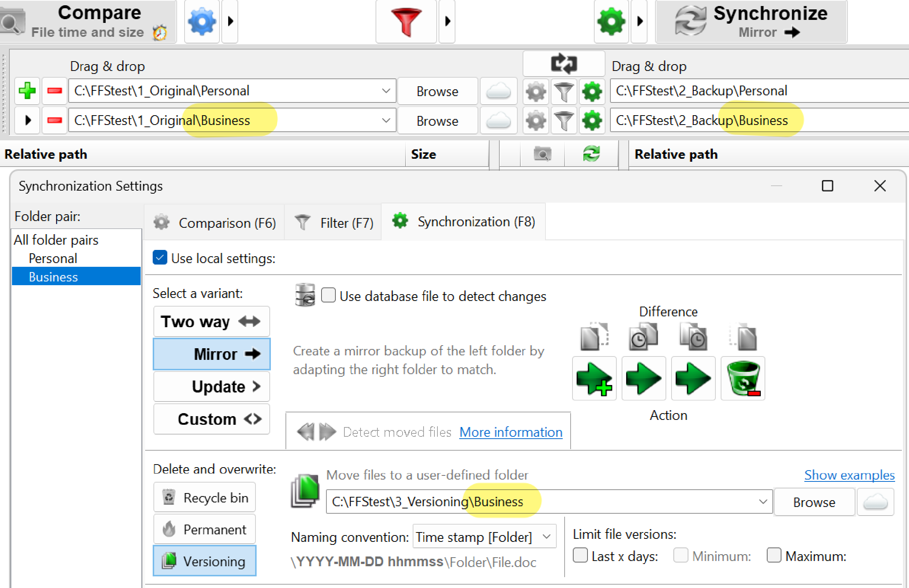
Task: Open the More information link
Action: coord(511,432)
